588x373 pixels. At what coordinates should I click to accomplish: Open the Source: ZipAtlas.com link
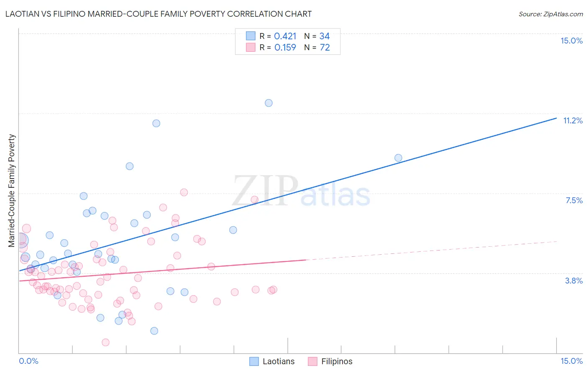click(x=551, y=14)
